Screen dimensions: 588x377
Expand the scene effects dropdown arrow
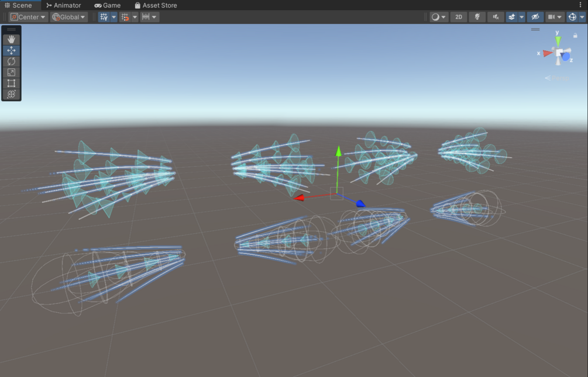(x=522, y=17)
